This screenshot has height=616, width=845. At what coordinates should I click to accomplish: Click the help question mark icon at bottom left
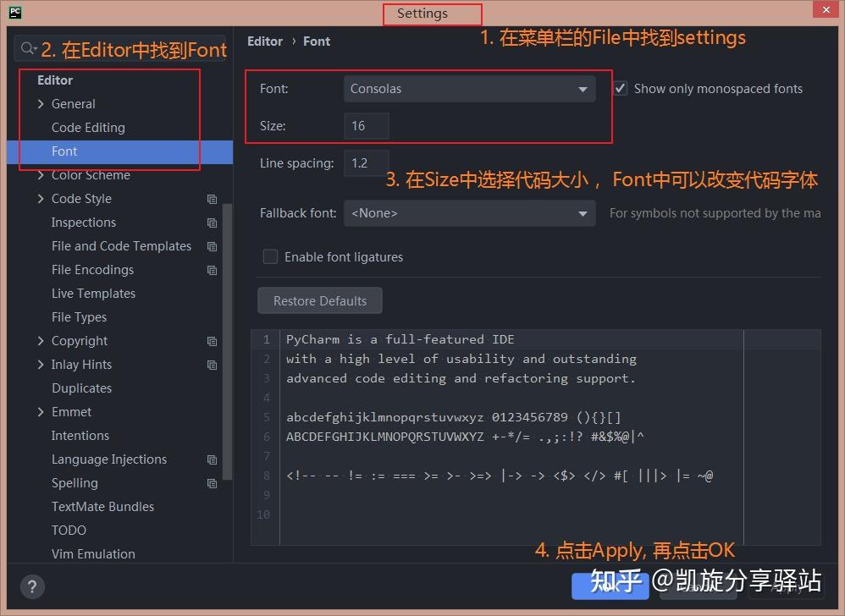(x=32, y=586)
